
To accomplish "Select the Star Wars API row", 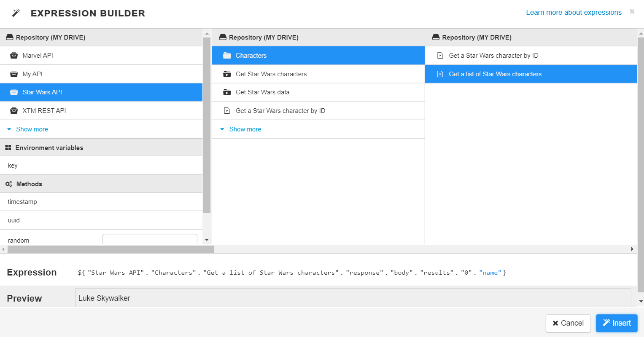I will pyautogui.click(x=101, y=92).
